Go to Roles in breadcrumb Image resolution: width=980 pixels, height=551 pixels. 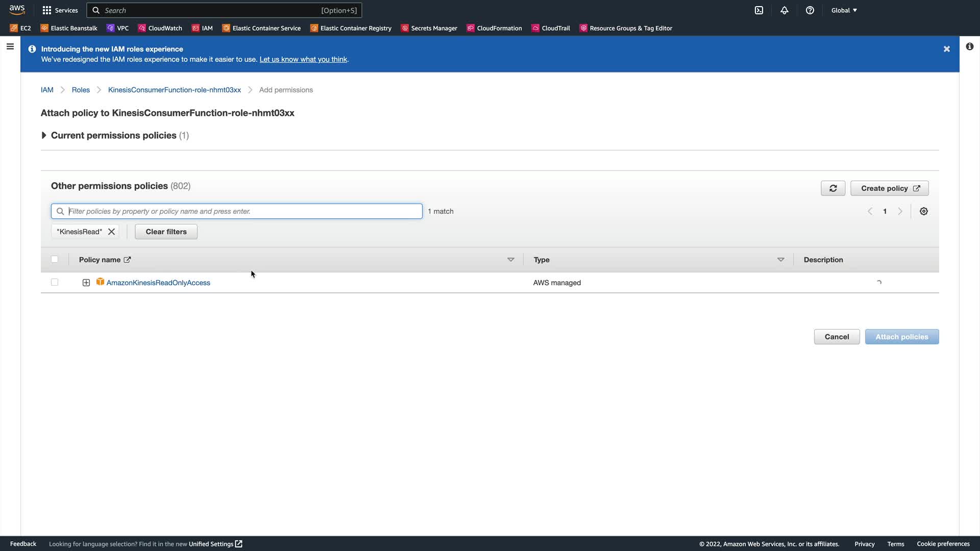(x=81, y=90)
